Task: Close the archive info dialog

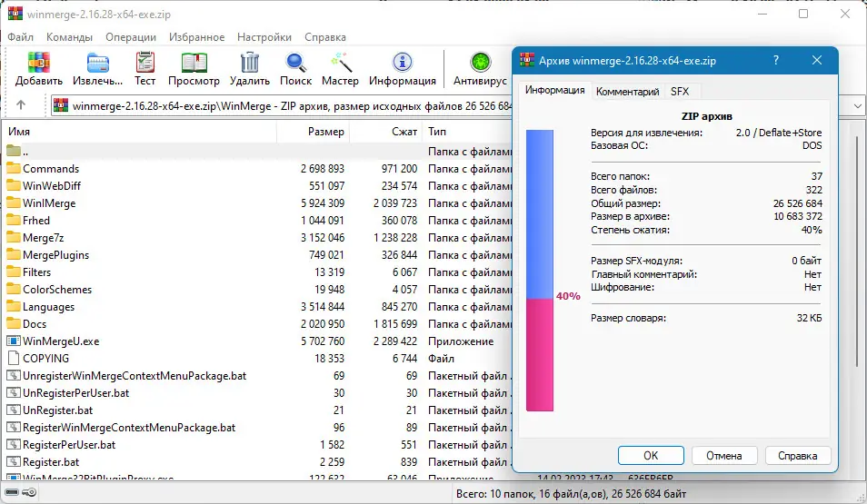Action: tap(817, 60)
